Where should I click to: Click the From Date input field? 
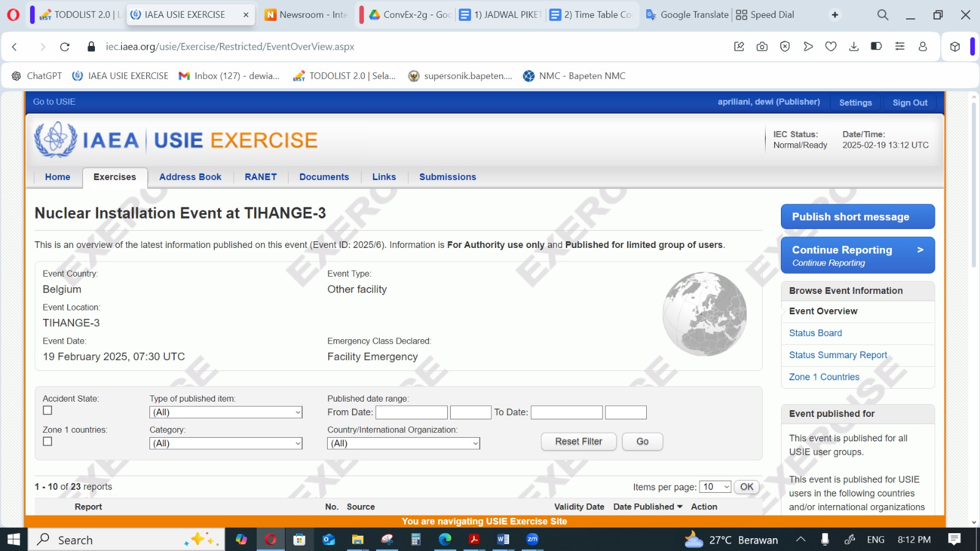click(x=412, y=413)
